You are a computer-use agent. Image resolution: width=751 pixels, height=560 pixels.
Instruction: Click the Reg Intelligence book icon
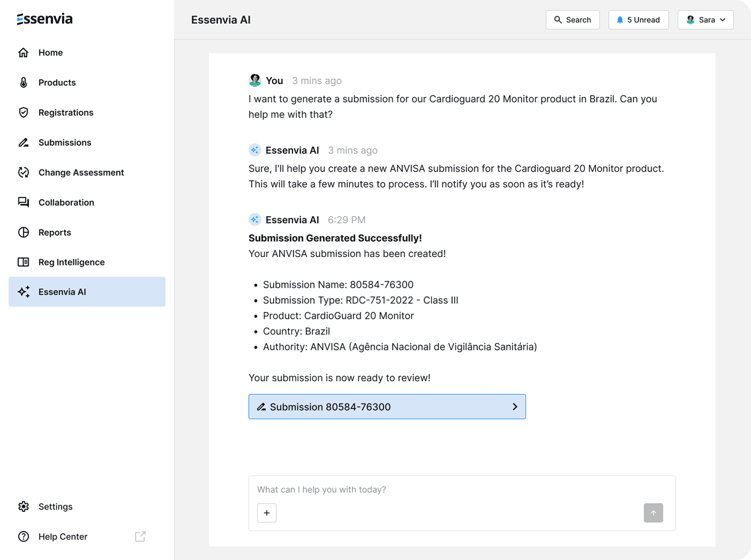(23, 262)
